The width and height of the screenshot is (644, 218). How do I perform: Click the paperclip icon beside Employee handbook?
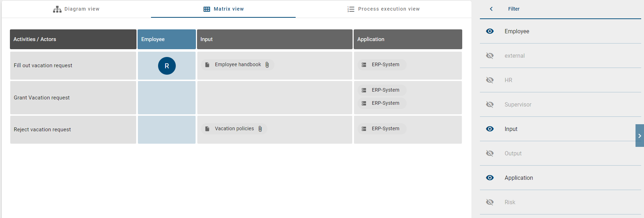tap(267, 65)
